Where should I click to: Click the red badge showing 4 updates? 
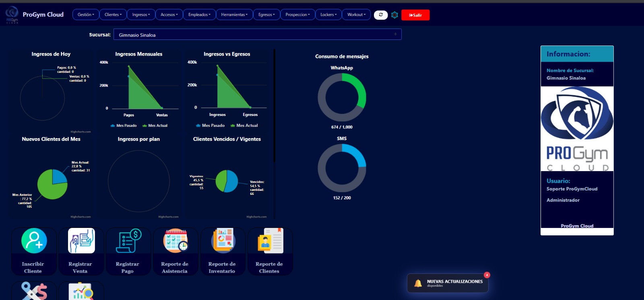[487, 275]
